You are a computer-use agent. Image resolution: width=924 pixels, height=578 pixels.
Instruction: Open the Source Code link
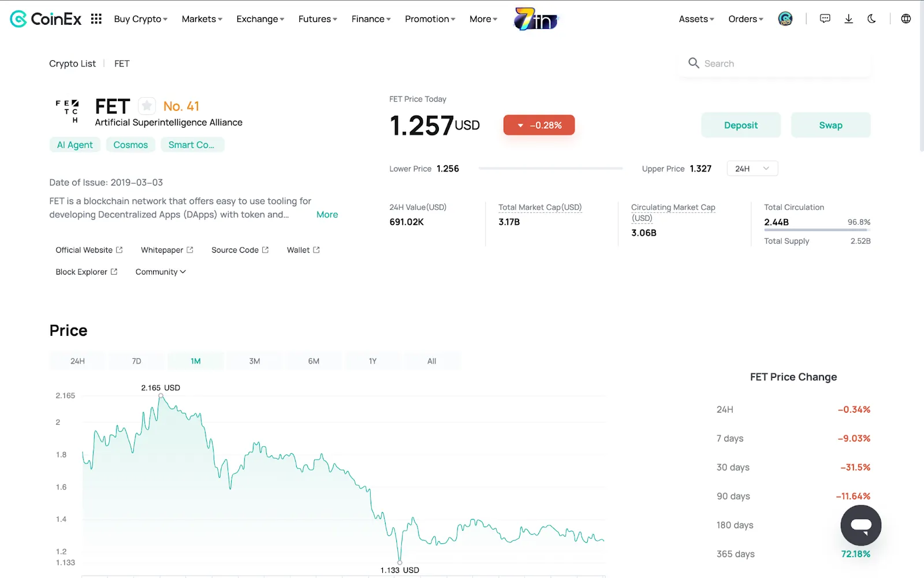240,250
